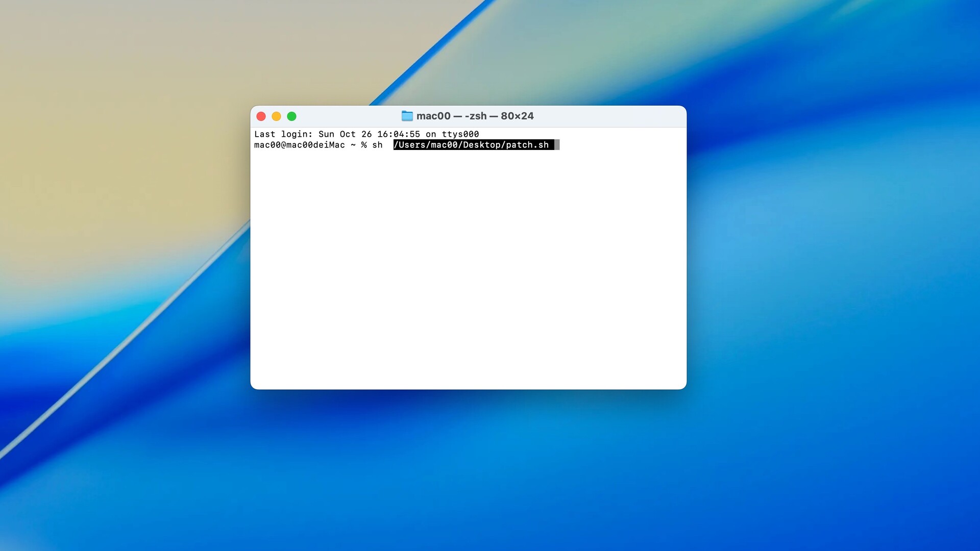Screen dimensions: 980x551
Task: Zoom the Terminal window with green button
Action: [x=291, y=116]
